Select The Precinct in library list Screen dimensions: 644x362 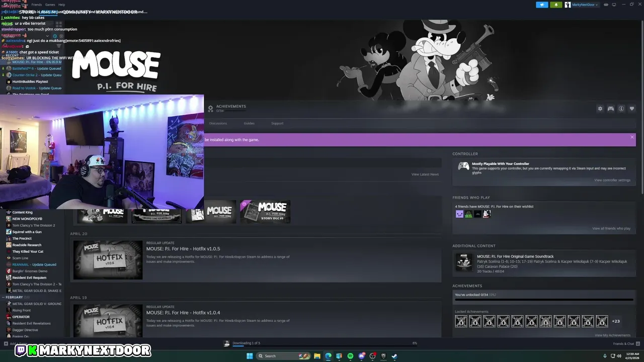[x=22, y=238]
